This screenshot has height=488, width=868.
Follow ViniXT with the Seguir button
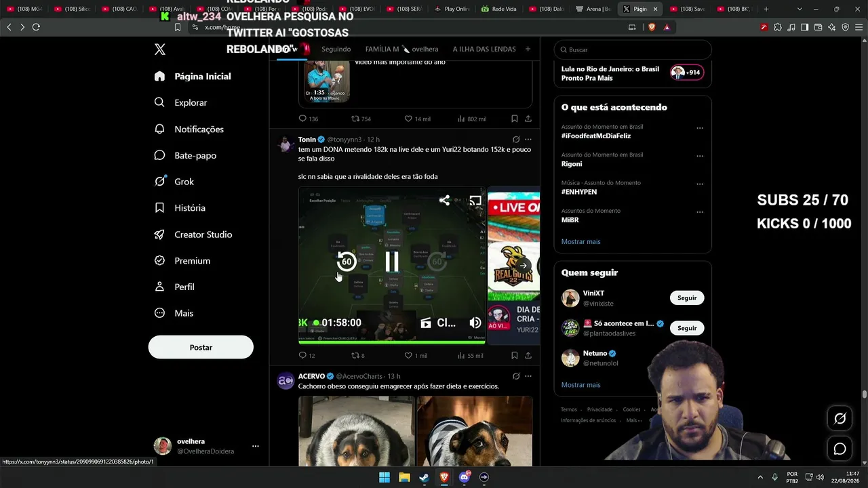(687, 298)
